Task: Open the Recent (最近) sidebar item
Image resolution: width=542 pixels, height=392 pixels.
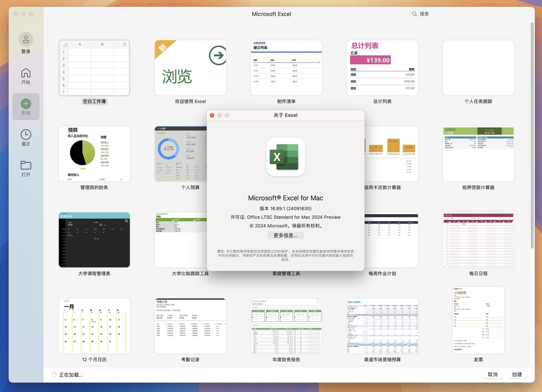Action: [26, 138]
